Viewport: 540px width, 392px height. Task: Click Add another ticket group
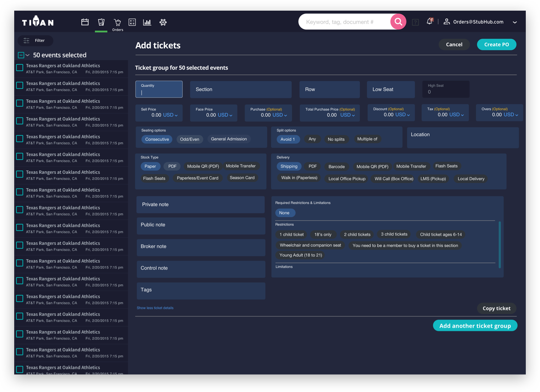point(475,326)
